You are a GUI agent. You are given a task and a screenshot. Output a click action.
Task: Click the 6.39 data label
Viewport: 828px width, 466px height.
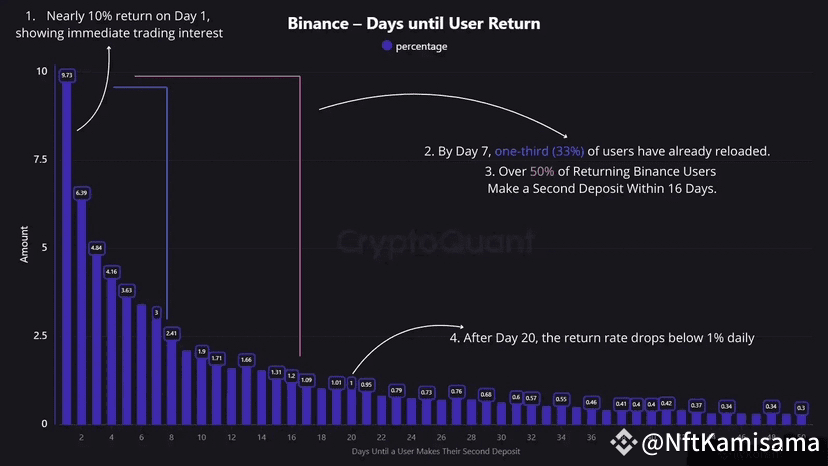point(81,193)
